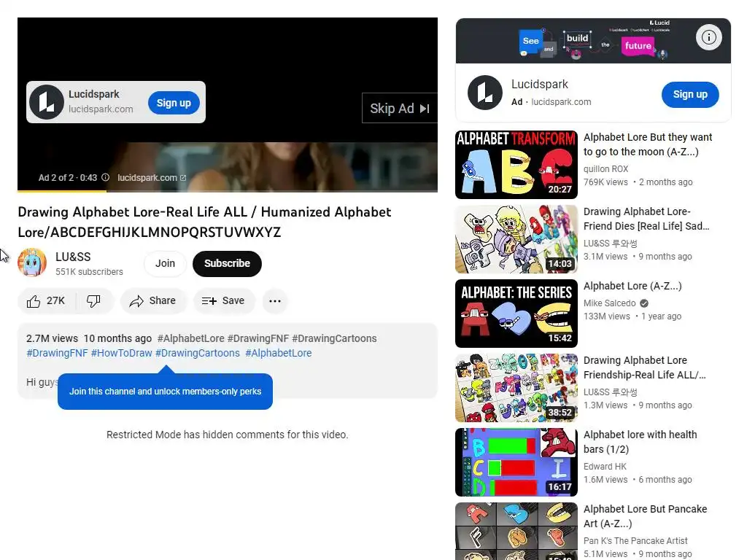747x560 pixels.
Task: Open Pan K's The Pancake Artist channel
Action: tap(635, 541)
